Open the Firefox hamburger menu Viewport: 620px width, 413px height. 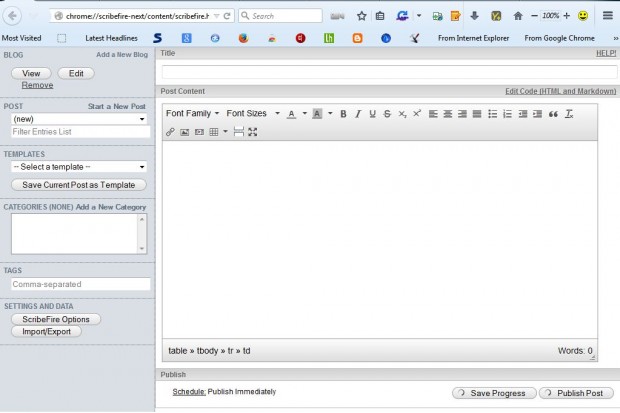pyautogui.click(x=608, y=16)
